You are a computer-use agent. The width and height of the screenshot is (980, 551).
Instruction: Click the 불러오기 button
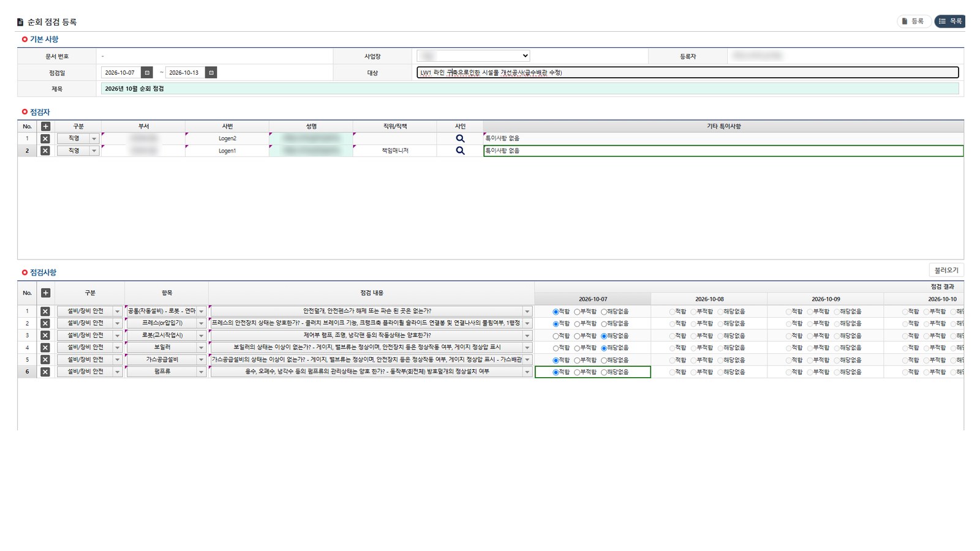coord(946,270)
